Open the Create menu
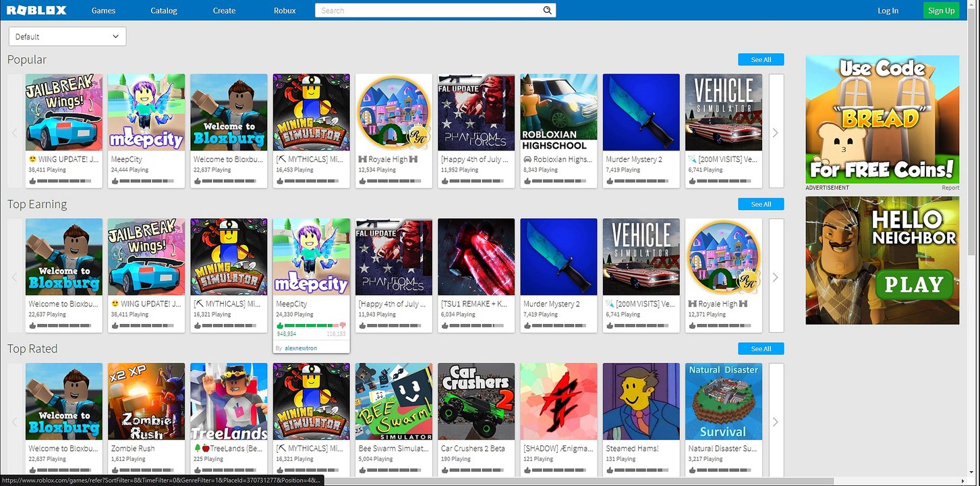Image resolution: width=980 pixels, height=486 pixels. [x=224, y=10]
